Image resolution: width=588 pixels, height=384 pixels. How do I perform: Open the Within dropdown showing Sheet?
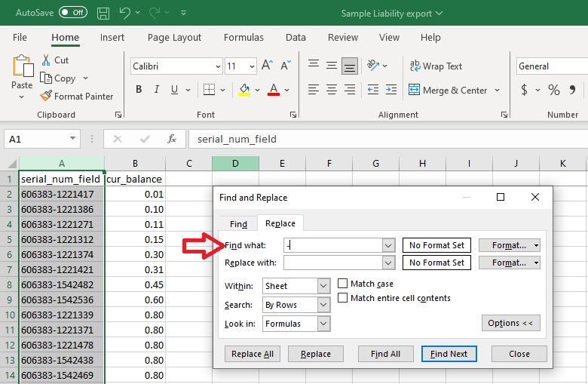296,286
